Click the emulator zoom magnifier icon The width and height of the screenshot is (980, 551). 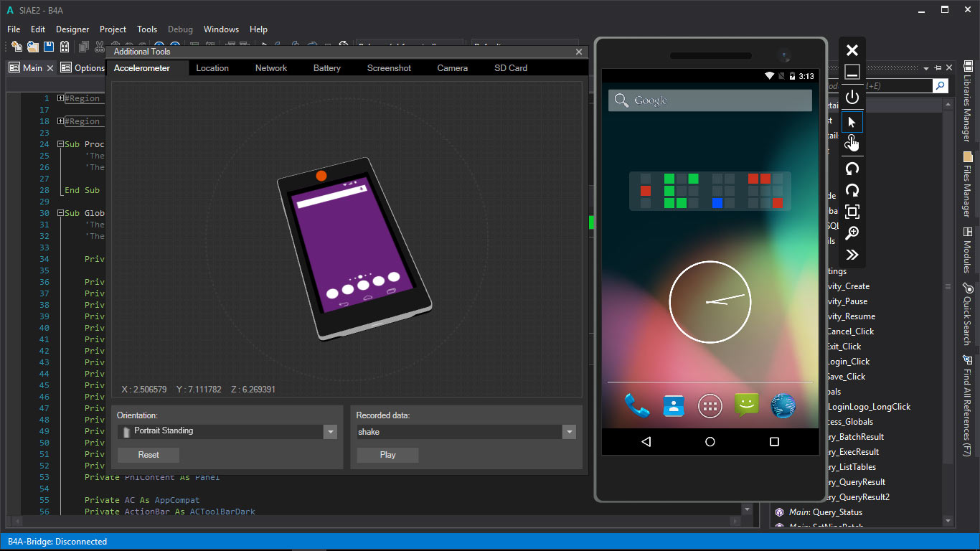(852, 233)
